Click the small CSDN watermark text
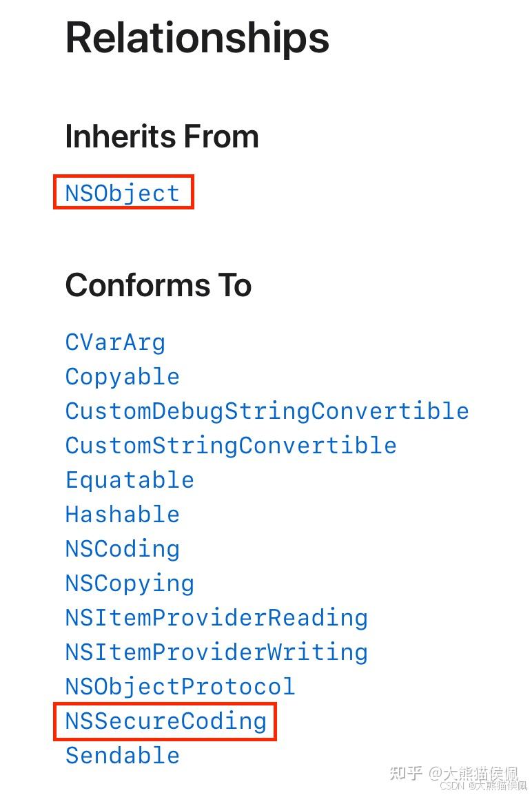 452,786
